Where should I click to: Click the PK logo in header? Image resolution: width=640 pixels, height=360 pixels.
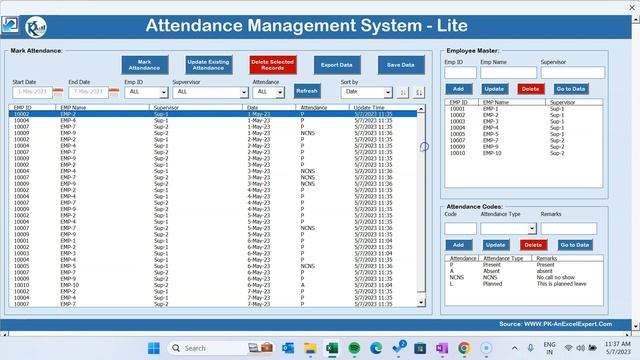tap(36, 27)
